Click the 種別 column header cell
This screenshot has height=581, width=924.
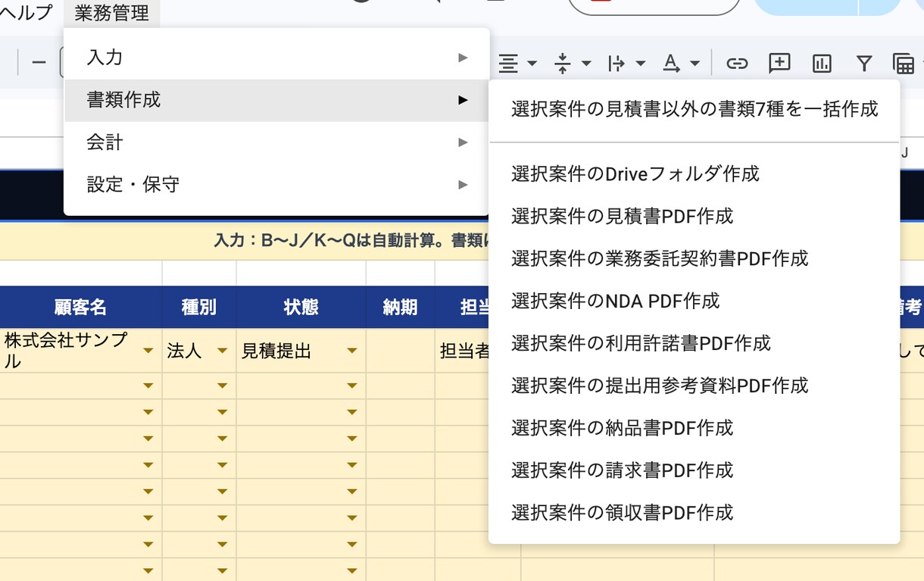click(x=199, y=307)
